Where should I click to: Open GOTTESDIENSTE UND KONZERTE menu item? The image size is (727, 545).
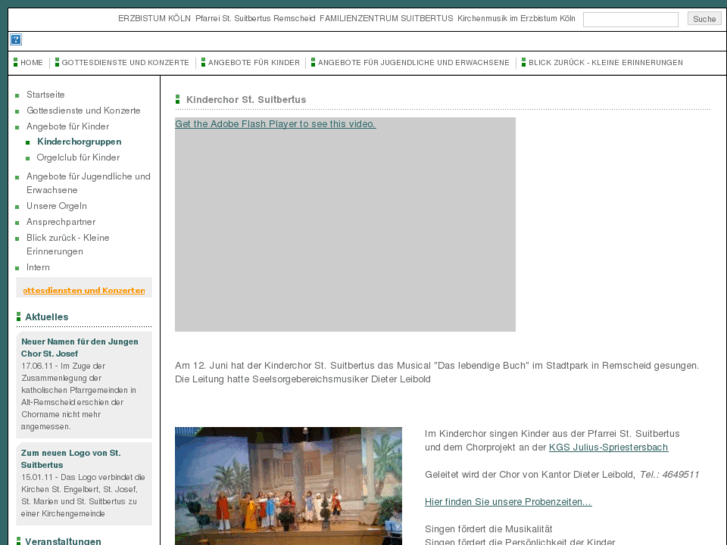[x=125, y=63]
